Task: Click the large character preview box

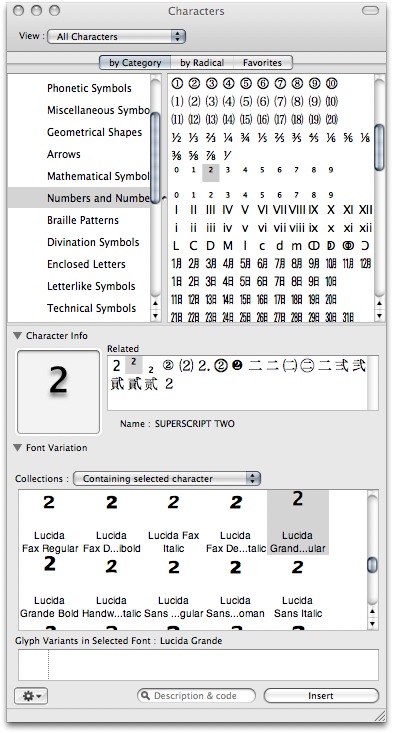Action: 58,392
